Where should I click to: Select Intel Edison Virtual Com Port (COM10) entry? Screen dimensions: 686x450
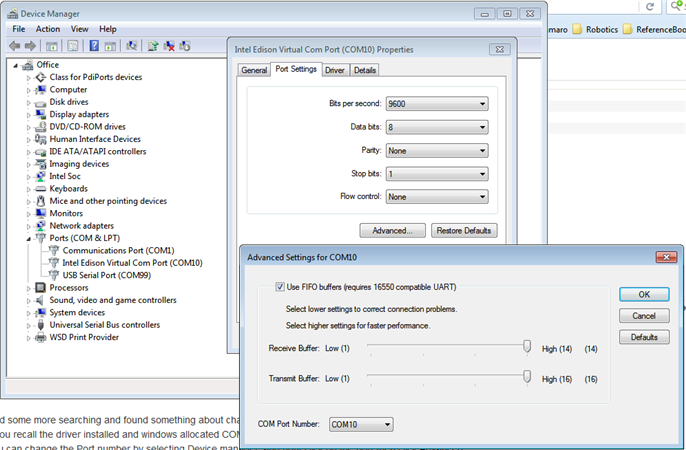[x=132, y=263]
